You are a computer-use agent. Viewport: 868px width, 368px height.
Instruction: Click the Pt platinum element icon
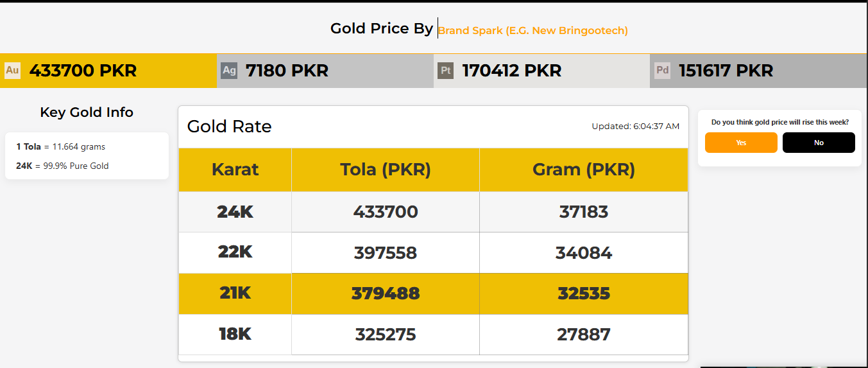click(445, 71)
